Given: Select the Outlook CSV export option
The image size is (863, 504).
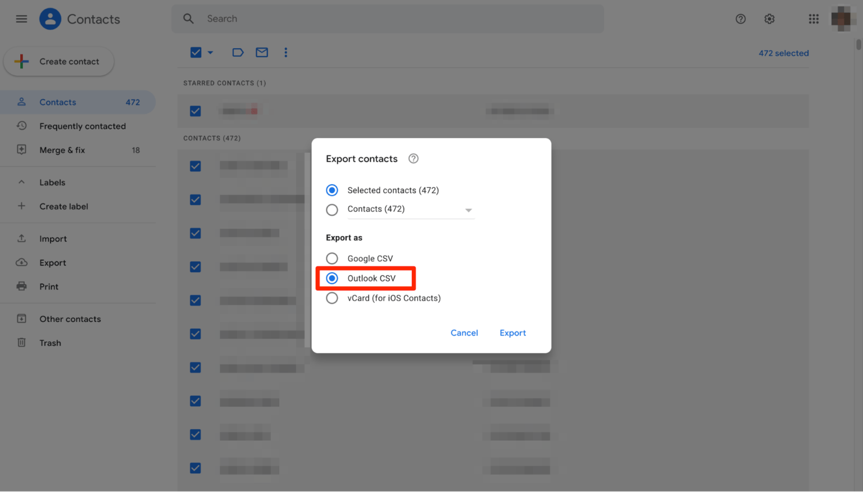Looking at the screenshot, I should [332, 278].
